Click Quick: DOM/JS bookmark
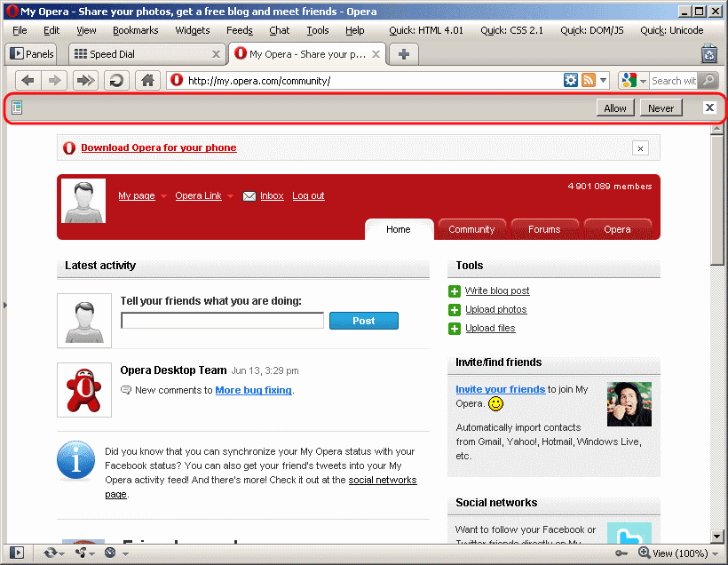This screenshot has height=565, width=728. [592, 30]
